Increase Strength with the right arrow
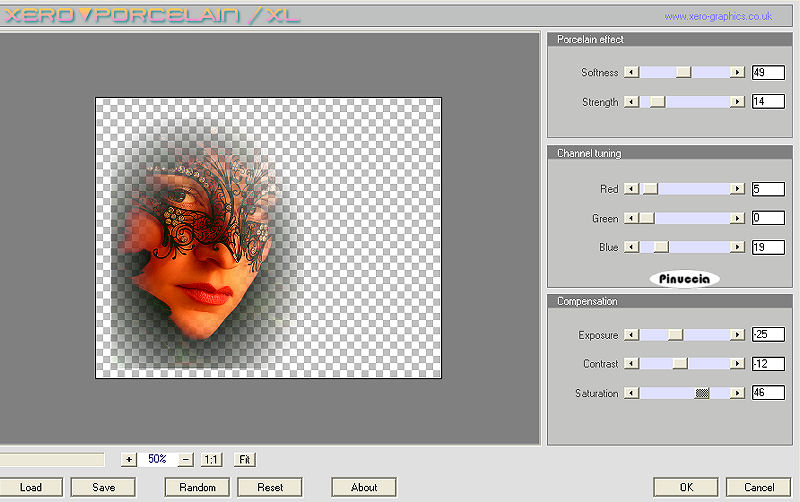The width and height of the screenshot is (800, 502). [x=737, y=102]
